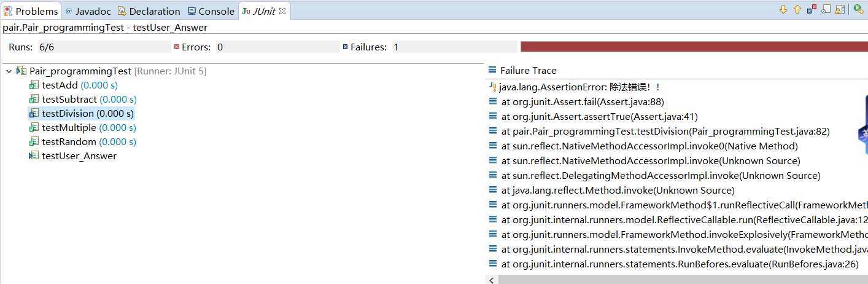
Task: Toggle the scroll lock icon in the JUnit toolbar
Action: coord(840,10)
